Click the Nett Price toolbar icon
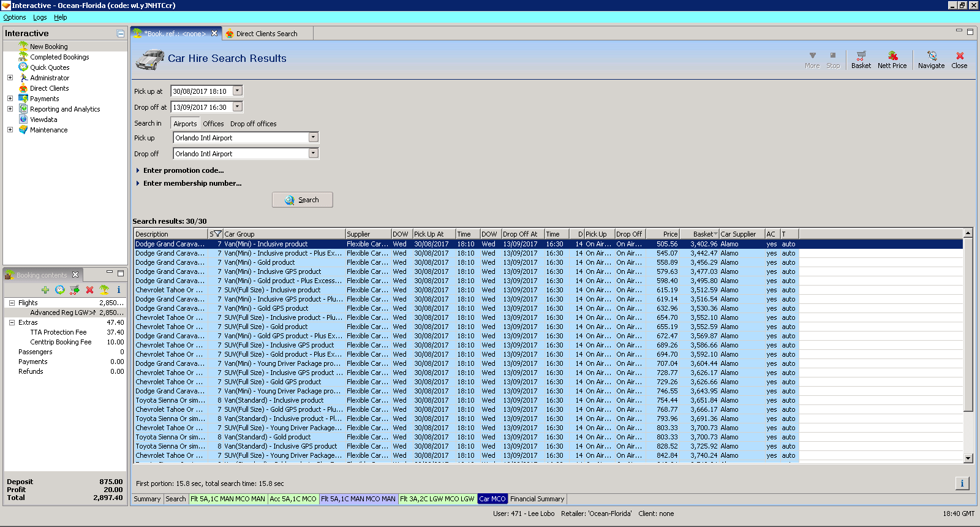The image size is (980, 527). pos(892,59)
